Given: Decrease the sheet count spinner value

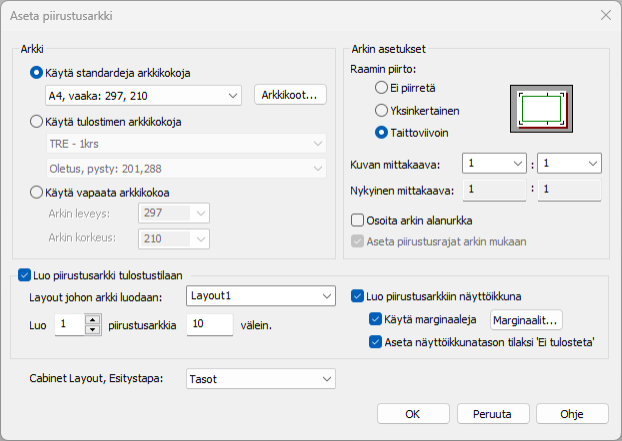Looking at the screenshot, I should [92, 329].
